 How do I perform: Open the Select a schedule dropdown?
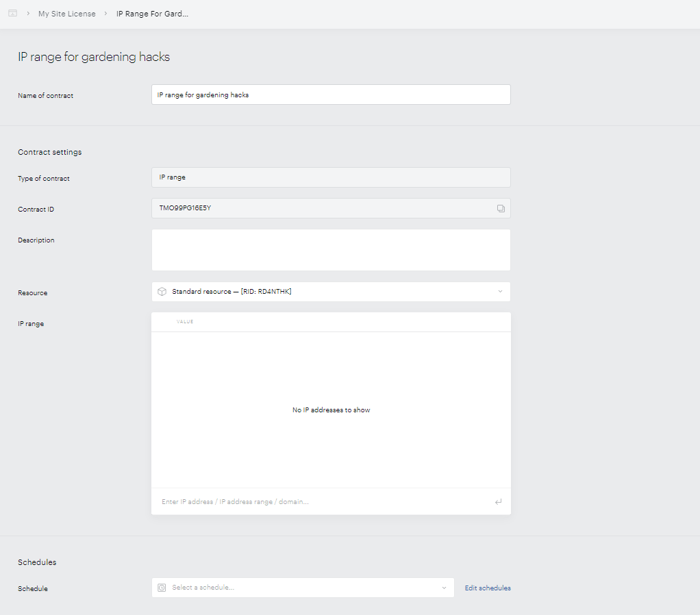pos(303,588)
